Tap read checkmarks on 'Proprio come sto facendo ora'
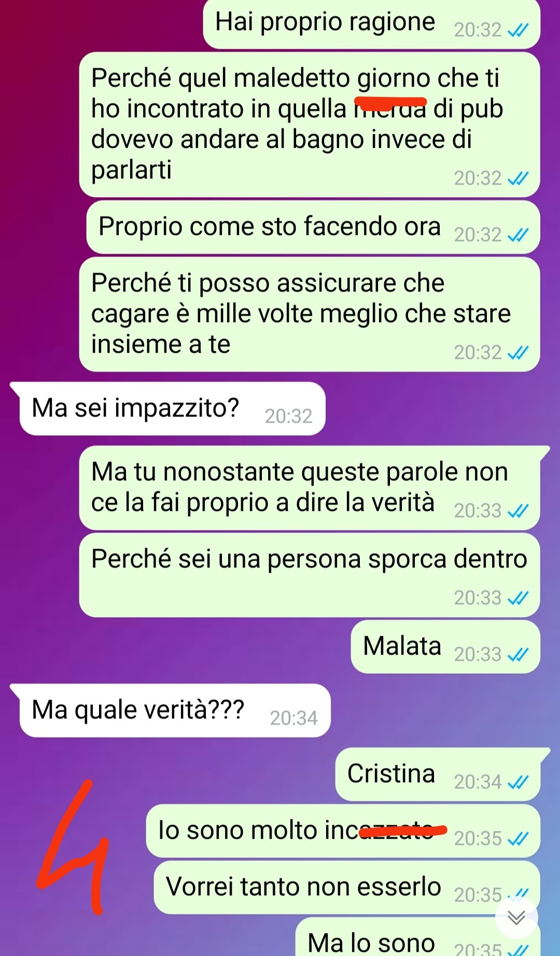Viewport: 560px width, 956px height. coord(518,235)
